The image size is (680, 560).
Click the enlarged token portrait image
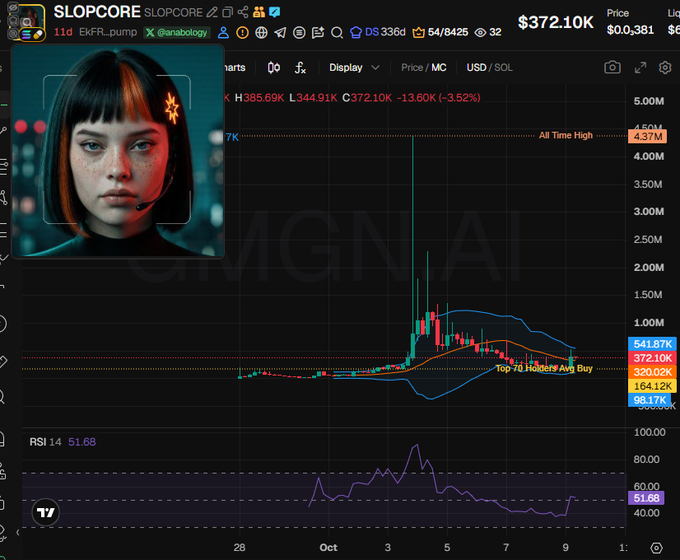pyautogui.click(x=118, y=151)
